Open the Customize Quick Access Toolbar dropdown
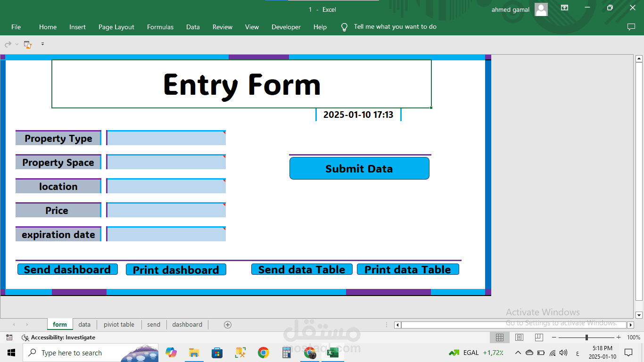The height and width of the screenshot is (362, 644). coord(42,44)
